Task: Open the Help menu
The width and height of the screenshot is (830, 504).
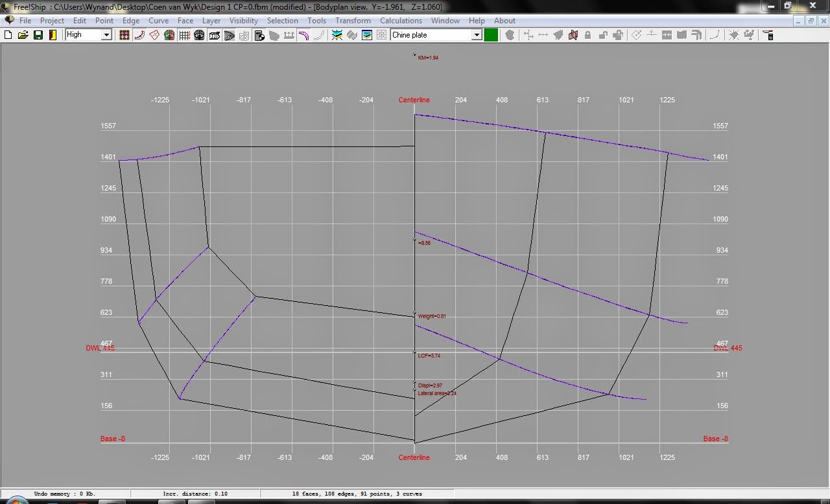Action: tap(477, 21)
